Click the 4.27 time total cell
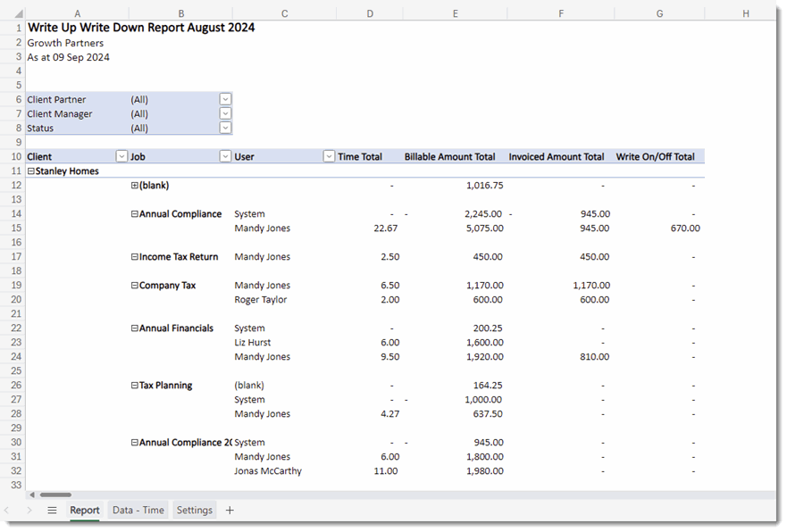The height and width of the screenshot is (532, 787). click(x=390, y=413)
